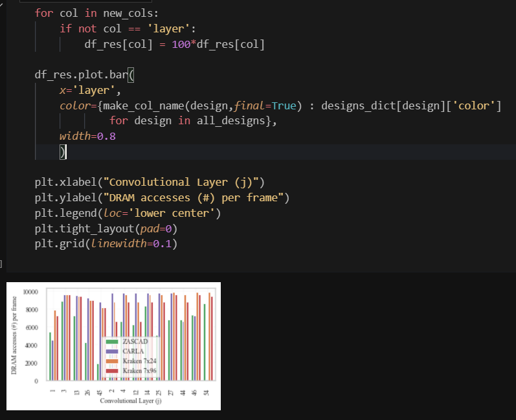Click the red Kraken 7x96 legend swatch
The image size is (516, 420).
pyautogui.click(x=112, y=370)
